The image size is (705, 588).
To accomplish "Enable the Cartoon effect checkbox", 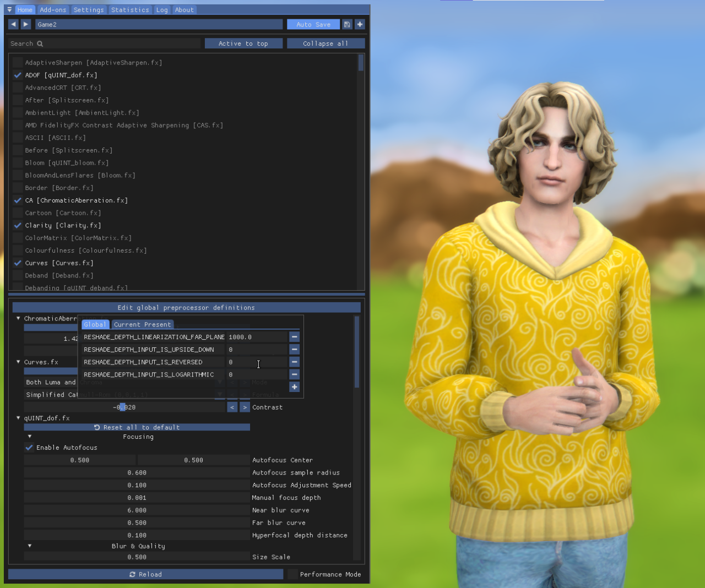I will pyautogui.click(x=18, y=213).
